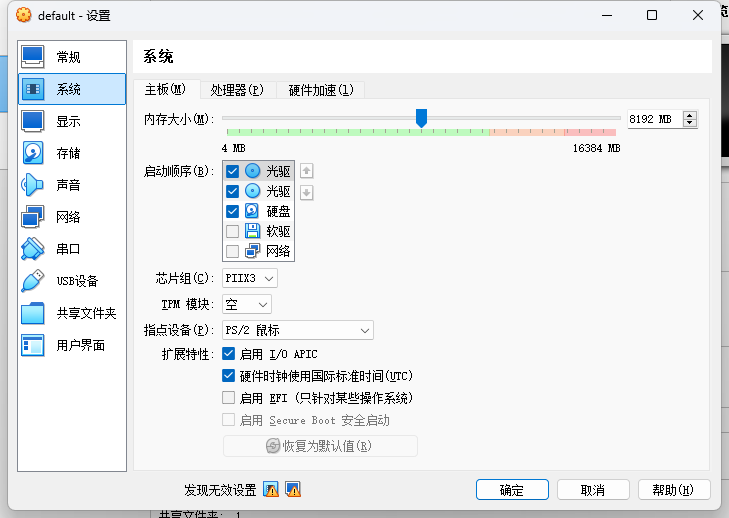The image size is (729, 518).
Task: Select the 硬盘 hard disk icon
Action: [252, 211]
